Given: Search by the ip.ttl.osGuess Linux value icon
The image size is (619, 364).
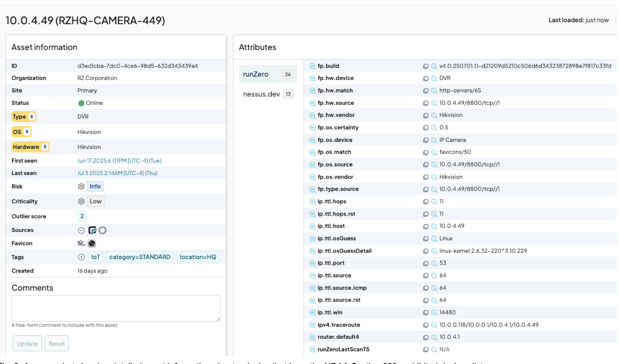Looking at the screenshot, I should [434, 238].
